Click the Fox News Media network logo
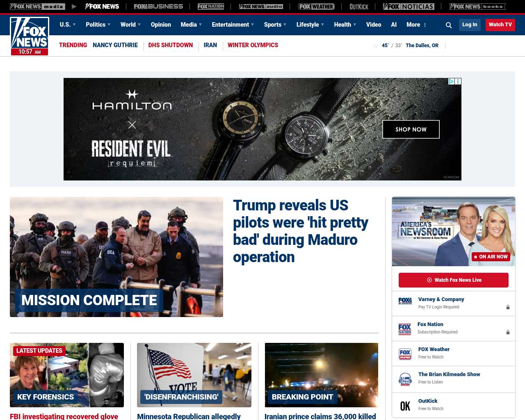This screenshot has height=420, width=525. tap(37, 7)
